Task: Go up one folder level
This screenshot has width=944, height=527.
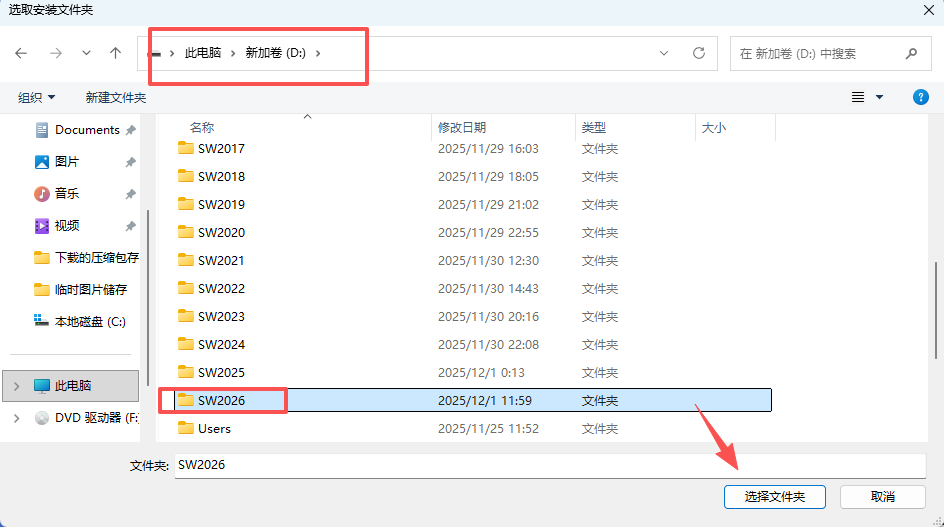Action: click(116, 53)
